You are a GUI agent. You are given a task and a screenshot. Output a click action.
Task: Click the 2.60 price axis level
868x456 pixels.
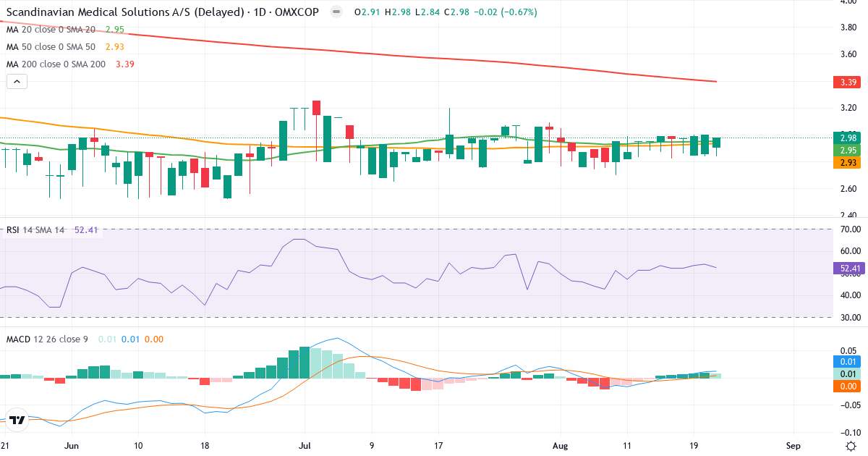point(848,188)
